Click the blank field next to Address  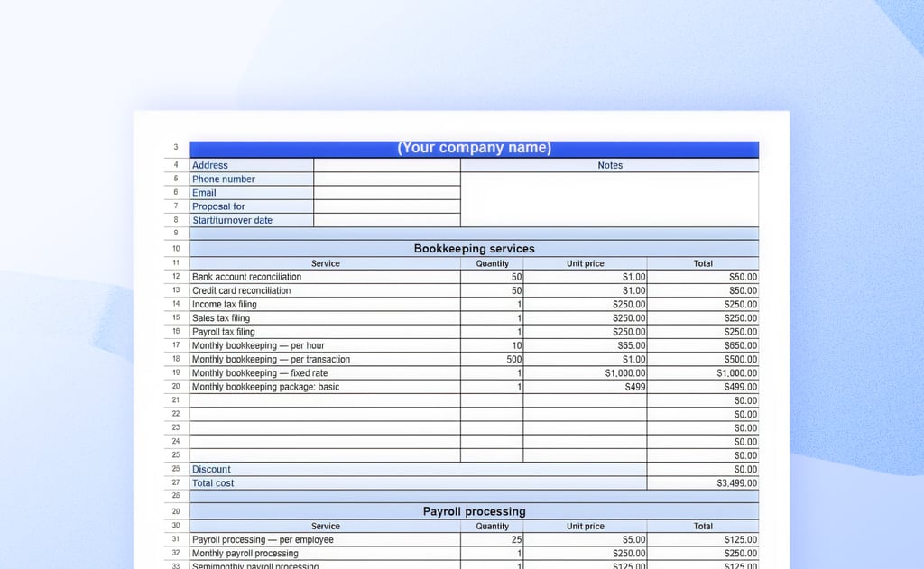tap(386, 166)
